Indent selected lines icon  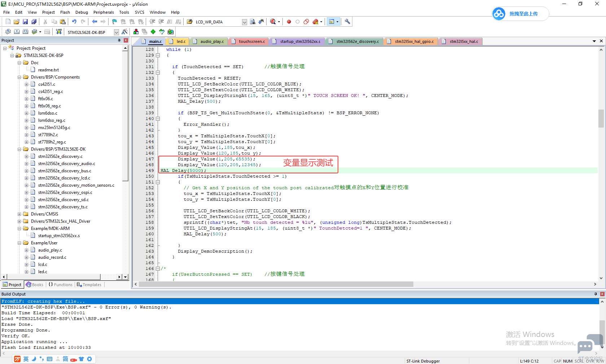(x=152, y=22)
